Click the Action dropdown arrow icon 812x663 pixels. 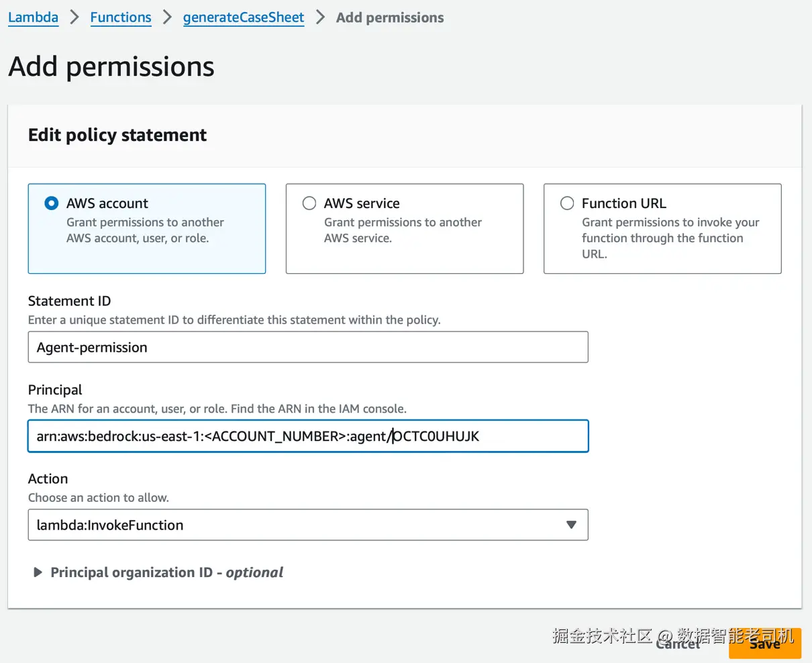coord(571,525)
